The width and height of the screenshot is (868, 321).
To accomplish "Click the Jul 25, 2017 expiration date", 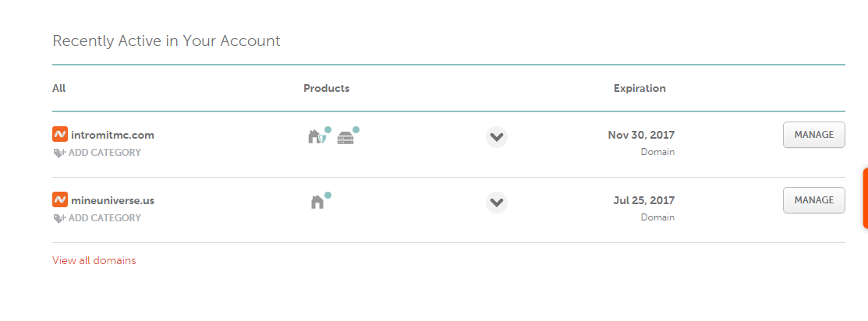I will coord(643,200).
